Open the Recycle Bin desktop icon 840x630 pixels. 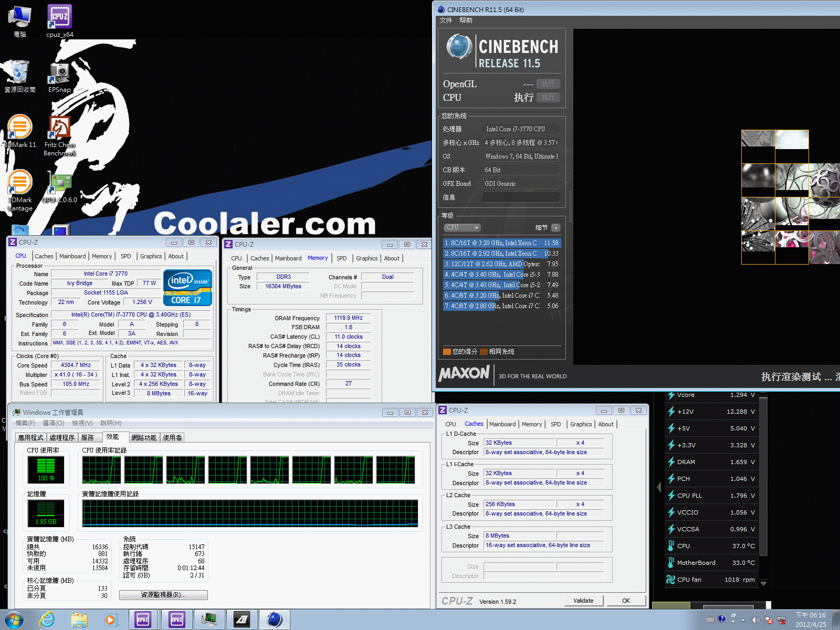point(19,76)
